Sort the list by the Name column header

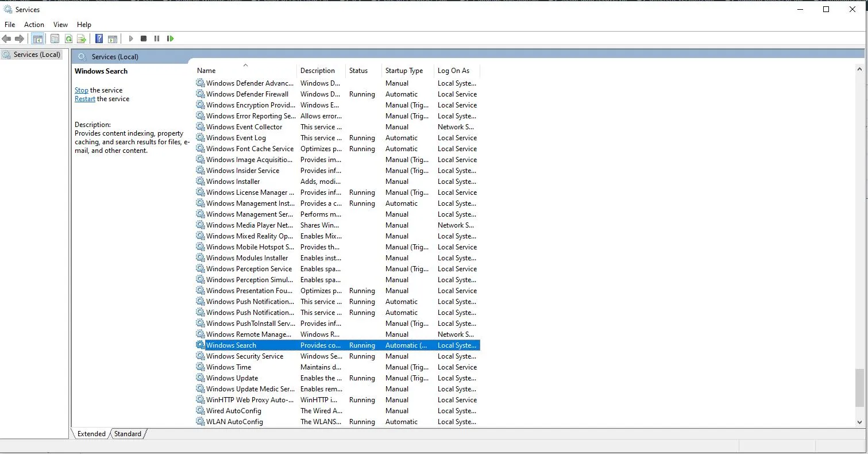245,71
